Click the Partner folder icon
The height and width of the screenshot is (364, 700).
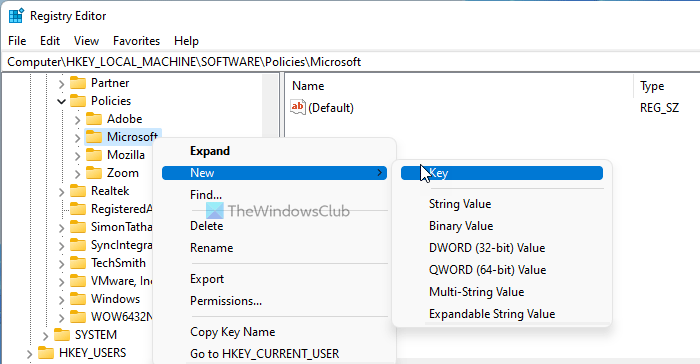pyautogui.click(x=78, y=83)
